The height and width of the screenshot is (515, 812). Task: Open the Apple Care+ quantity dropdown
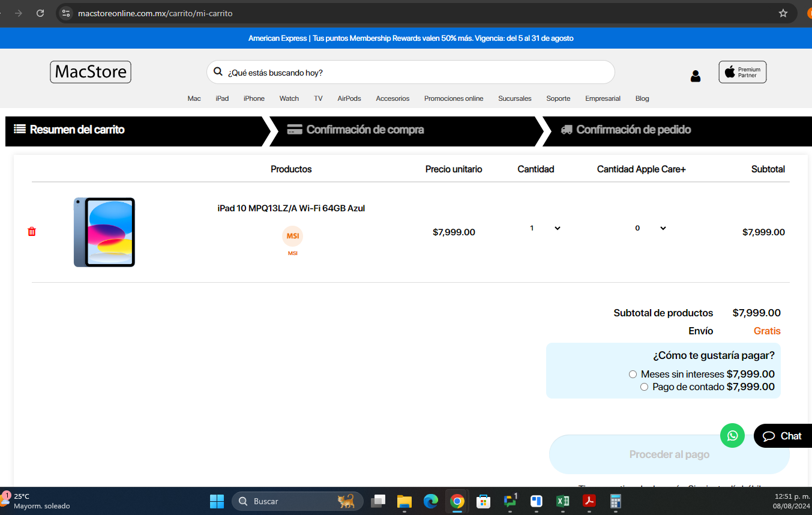pos(651,228)
